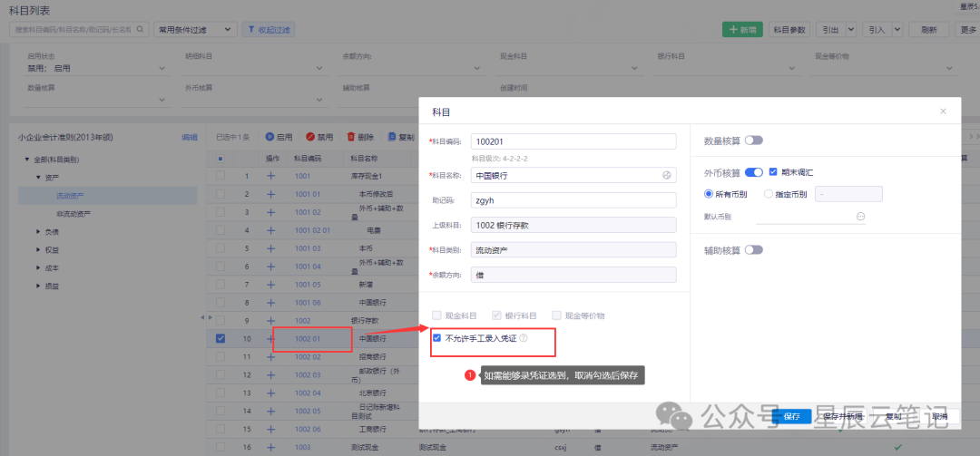Click the 编辑 link beside 小企业会计准则
Viewport: 980px width, 456px height.
coord(190,138)
